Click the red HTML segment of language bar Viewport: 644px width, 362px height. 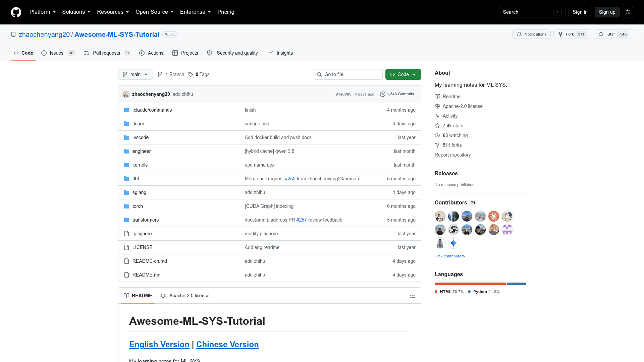tap(470, 284)
